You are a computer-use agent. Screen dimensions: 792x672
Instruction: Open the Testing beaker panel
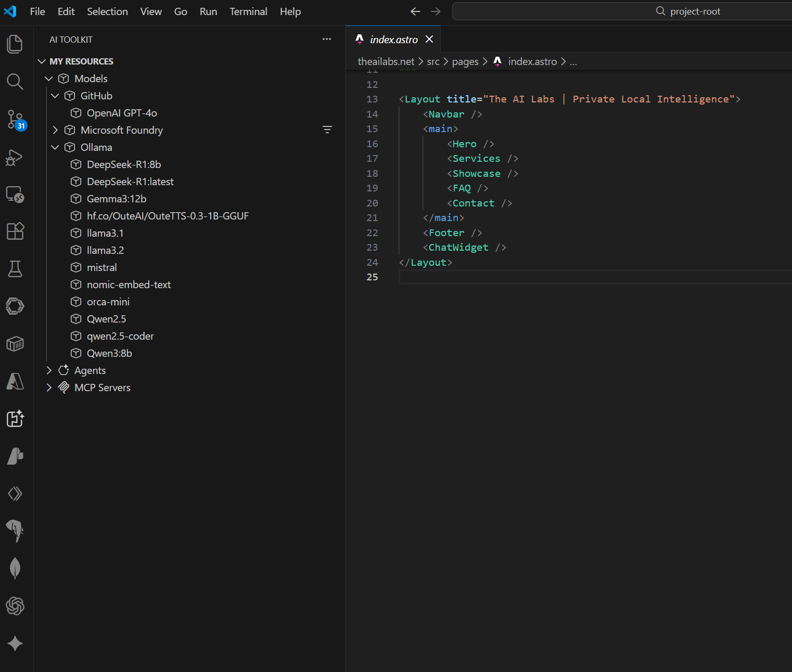[15, 269]
